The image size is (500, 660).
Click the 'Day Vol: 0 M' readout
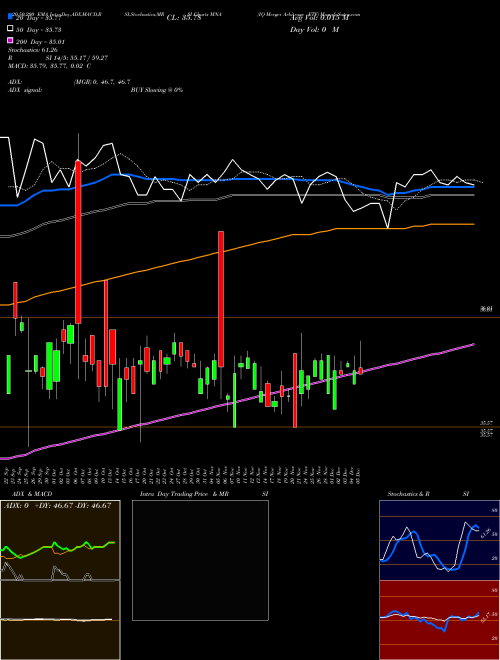click(314, 29)
